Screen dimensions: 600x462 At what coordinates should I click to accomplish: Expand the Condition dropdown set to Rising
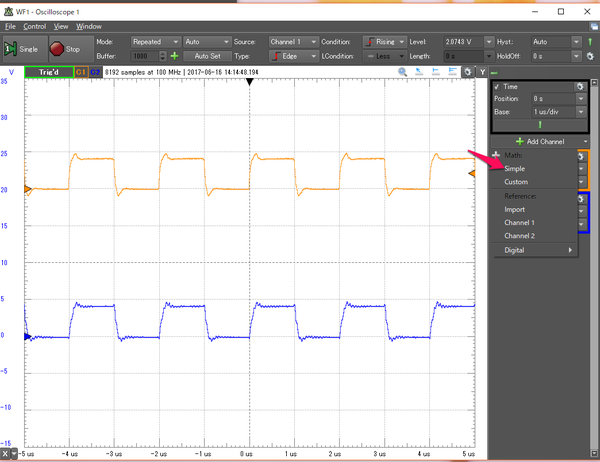384,42
